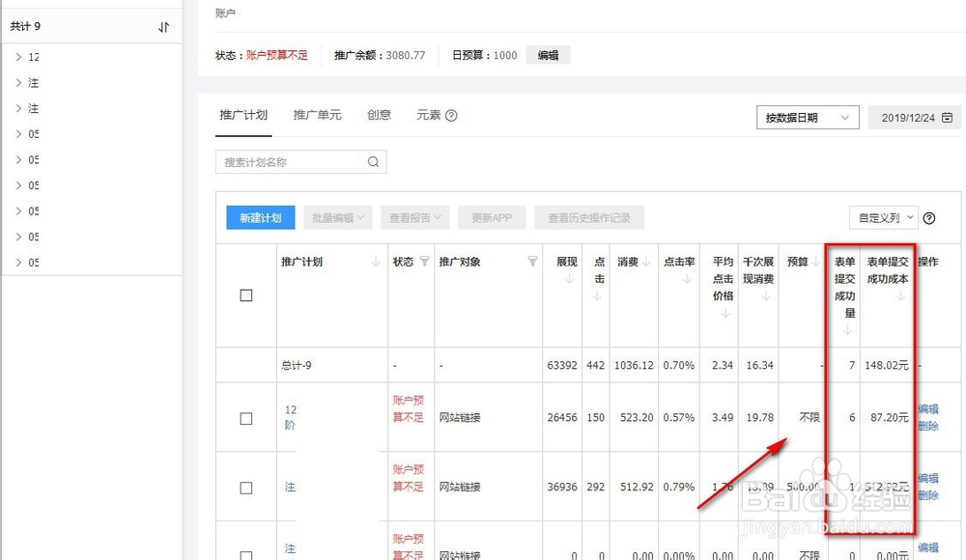Click the total 点击 value 442

coord(596,365)
